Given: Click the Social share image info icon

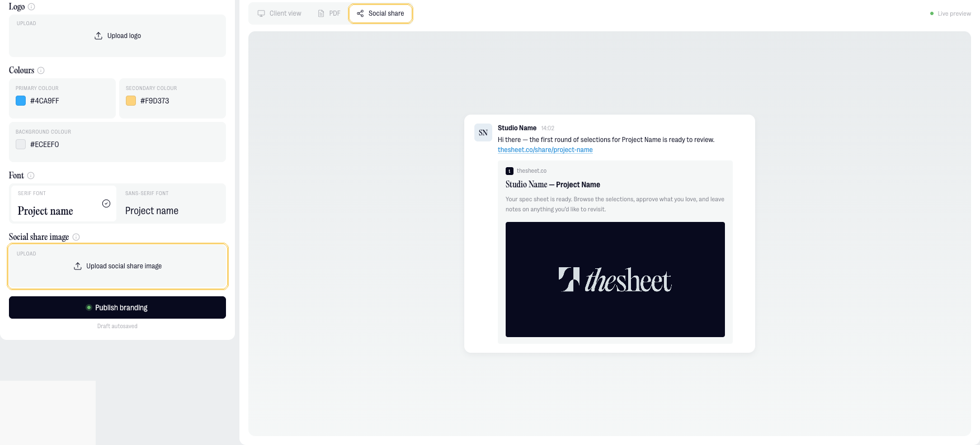Looking at the screenshot, I should pyautogui.click(x=76, y=237).
